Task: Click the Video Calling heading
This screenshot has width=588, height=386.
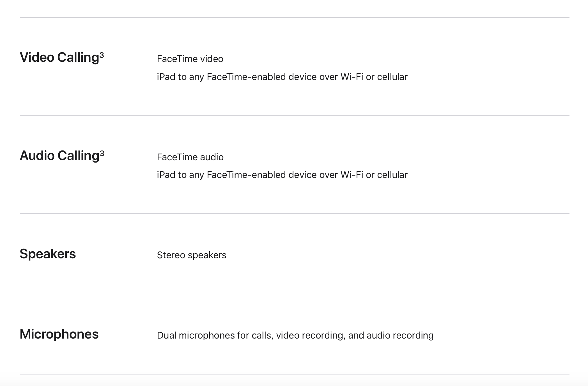Action: (59, 58)
